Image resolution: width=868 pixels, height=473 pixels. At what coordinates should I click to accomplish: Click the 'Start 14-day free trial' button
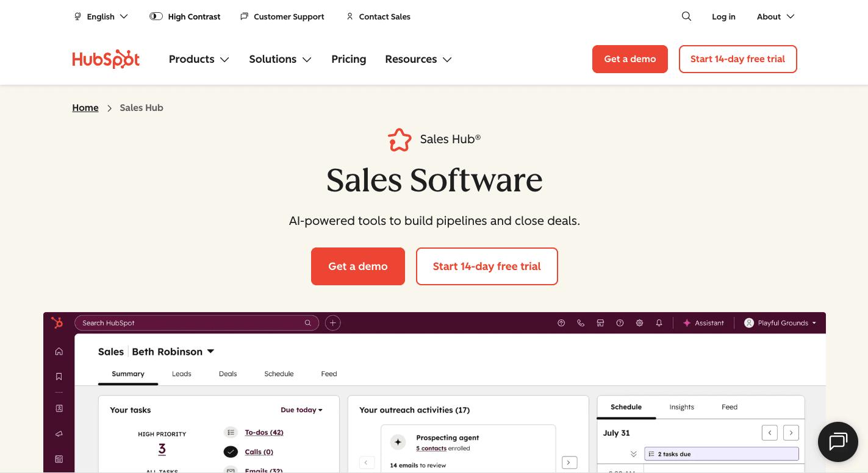point(487,266)
